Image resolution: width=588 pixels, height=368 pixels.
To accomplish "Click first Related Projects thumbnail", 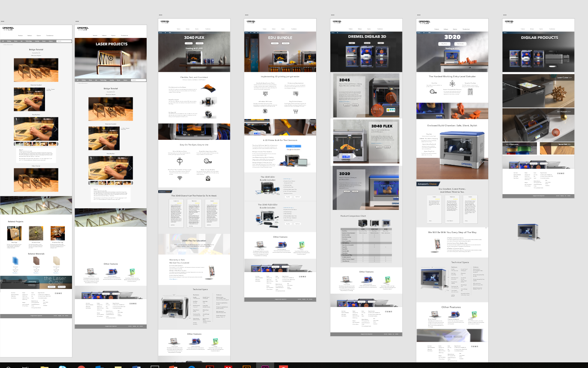I will (x=14, y=233).
